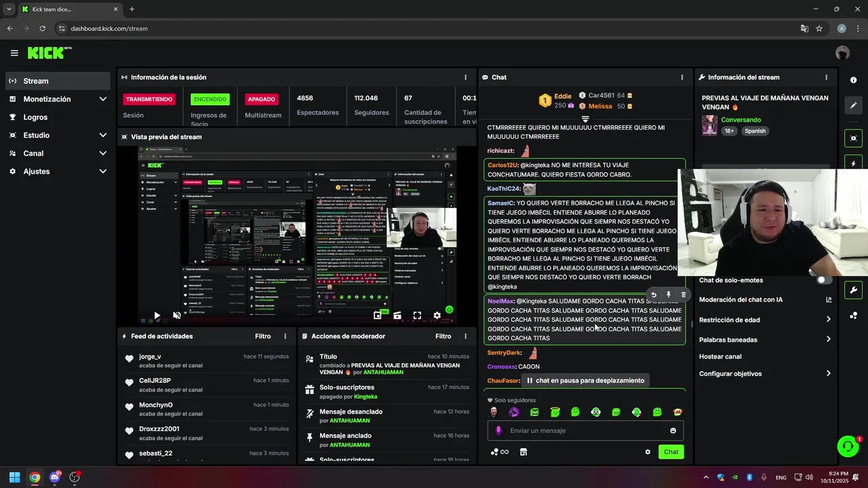This screenshot has height=488, width=868.
Task: Resume chat via 'chat en pausa' banner
Action: [585, 381]
